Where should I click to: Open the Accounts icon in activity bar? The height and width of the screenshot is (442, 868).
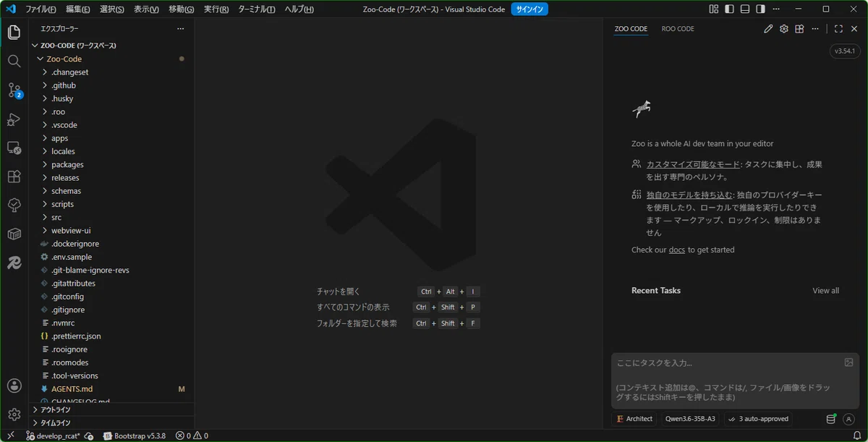[14, 386]
